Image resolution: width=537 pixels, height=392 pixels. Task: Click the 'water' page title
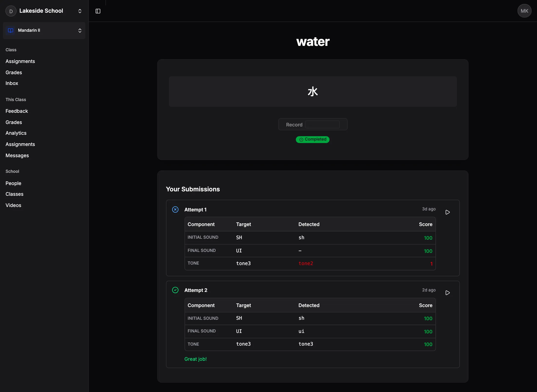tap(313, 41)
